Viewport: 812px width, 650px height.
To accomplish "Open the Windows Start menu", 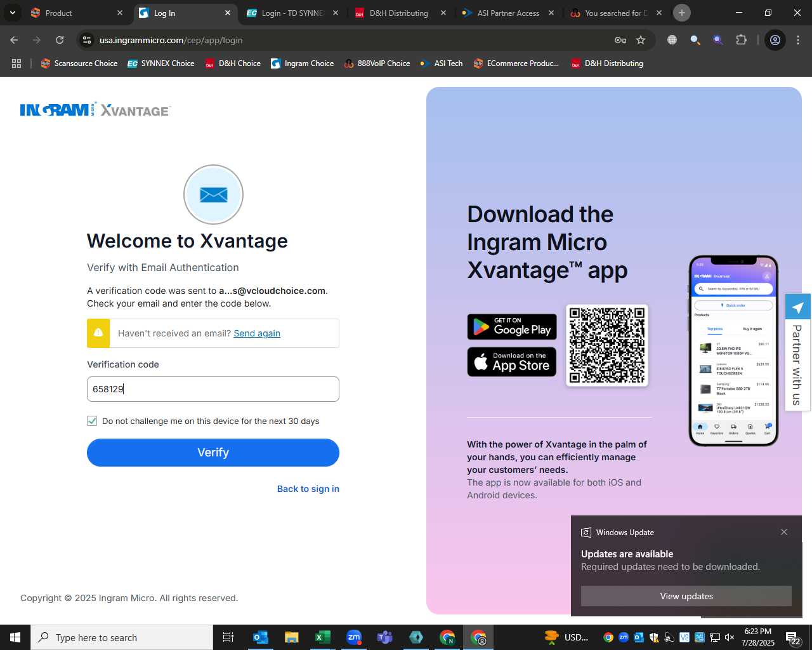I will (15, 637).
